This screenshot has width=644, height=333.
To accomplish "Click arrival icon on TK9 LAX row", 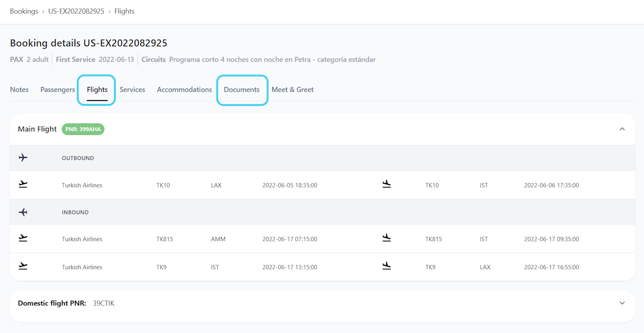I will tap(386, 267).
